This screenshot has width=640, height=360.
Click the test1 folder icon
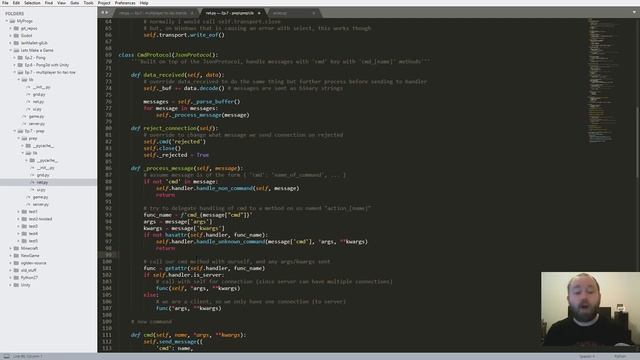click(x=24, y=211)
